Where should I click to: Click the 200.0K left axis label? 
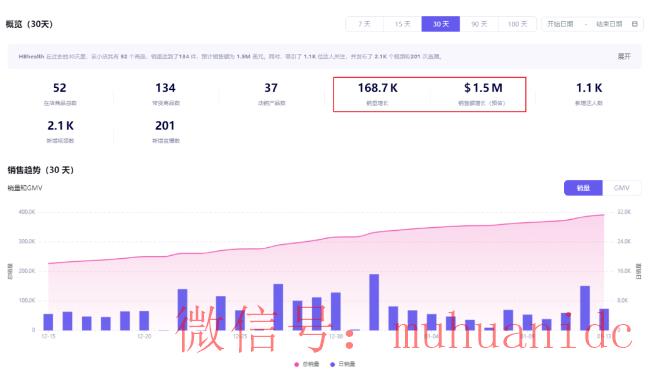coord(27,271)
